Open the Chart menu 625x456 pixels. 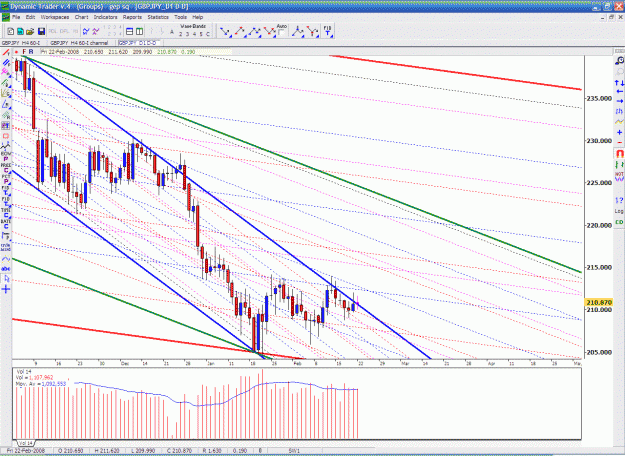pyautogui.click(x=81, y=17)
